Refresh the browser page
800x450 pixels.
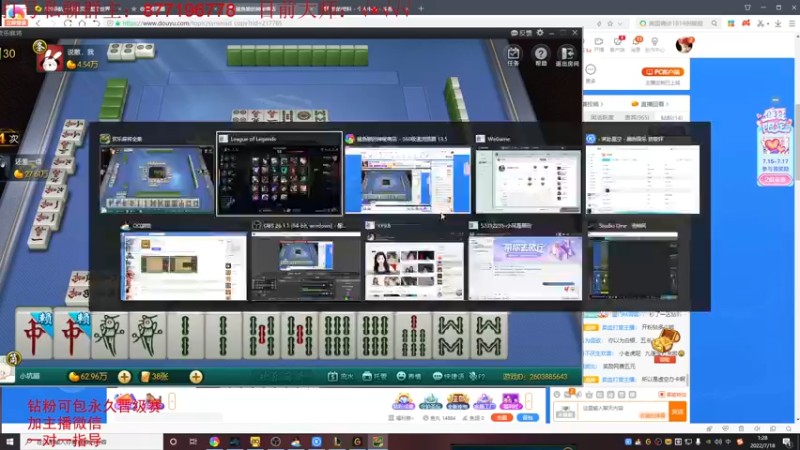[68, 23]
